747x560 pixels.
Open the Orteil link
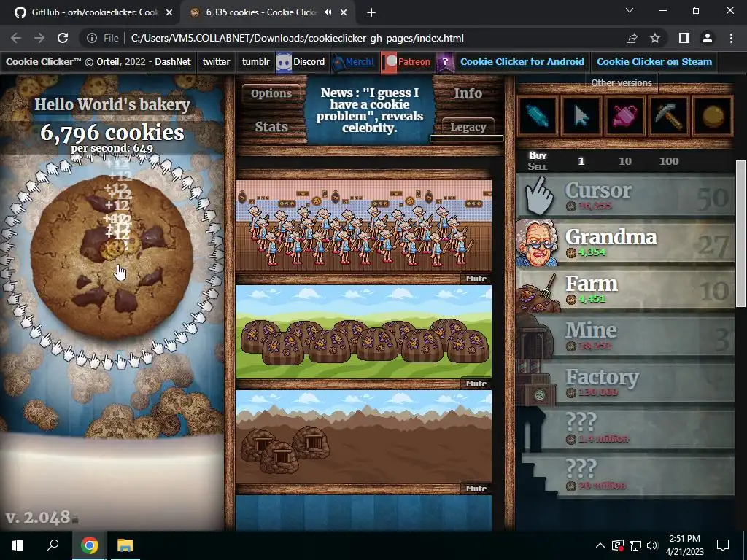click(108, 61)
